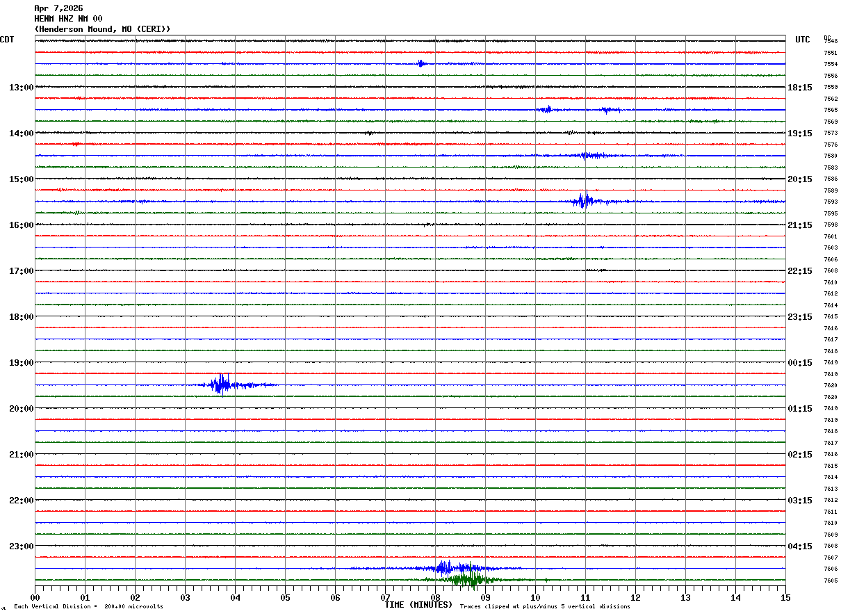Select the 13:00 CDT row label
Screen dimensions: 841x616
tap(22, 88)
